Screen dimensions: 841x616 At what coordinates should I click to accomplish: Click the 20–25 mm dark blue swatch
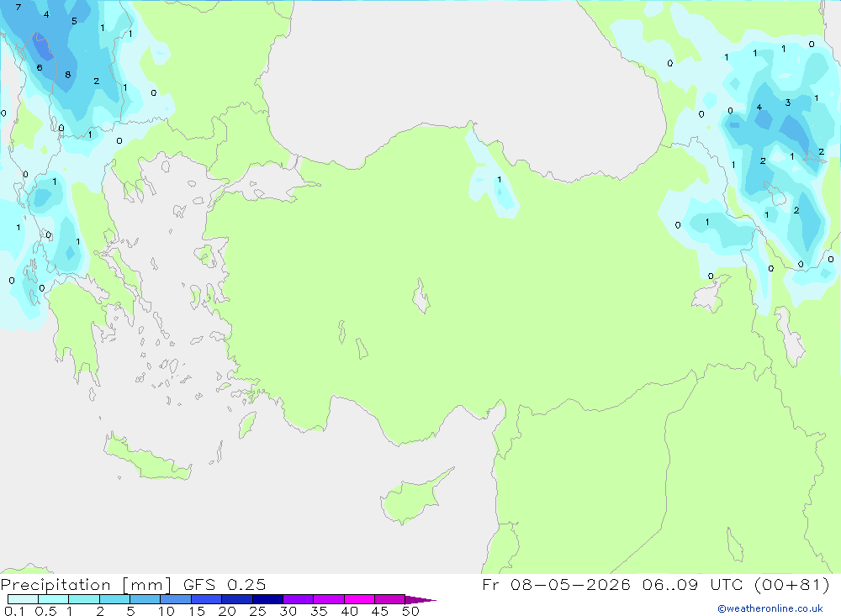[x=236, y=599]
